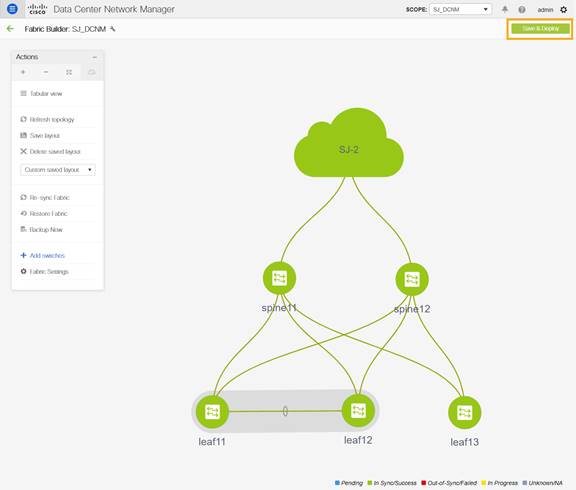
Task: Go back with the green arrow
Action: click(10, 29)
